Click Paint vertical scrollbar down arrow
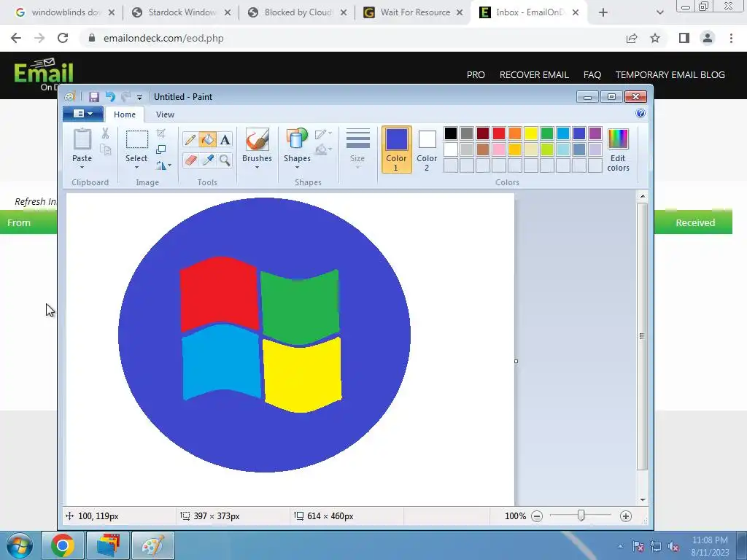This screenshot has height=560, width=747. pyautogui.click(x=642, y=499)
